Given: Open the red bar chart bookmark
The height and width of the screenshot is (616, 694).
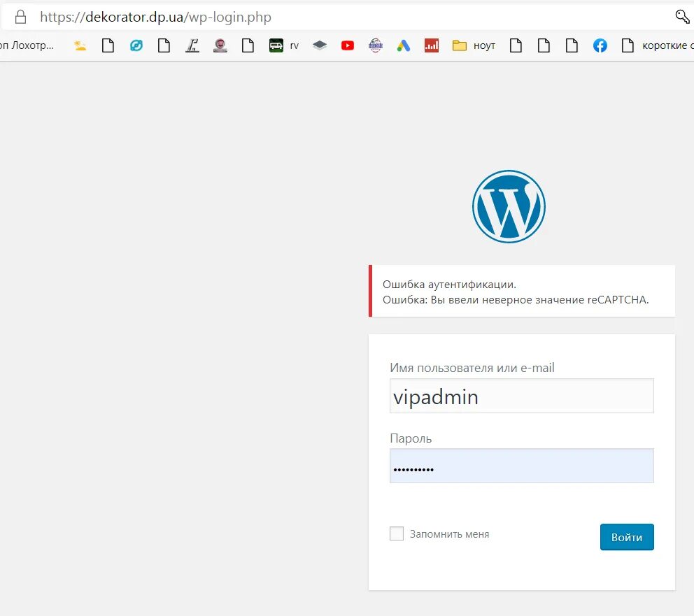Looking at the screenshot, I should click(x=431, y=45).
